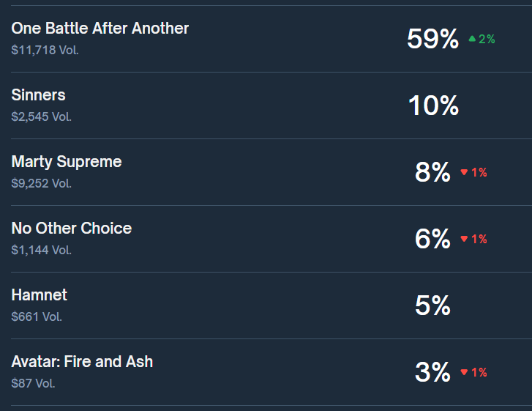
Task: Click red down arrow on Marty Supreme row
Action: pyautogui.click(x=464, y=173)
